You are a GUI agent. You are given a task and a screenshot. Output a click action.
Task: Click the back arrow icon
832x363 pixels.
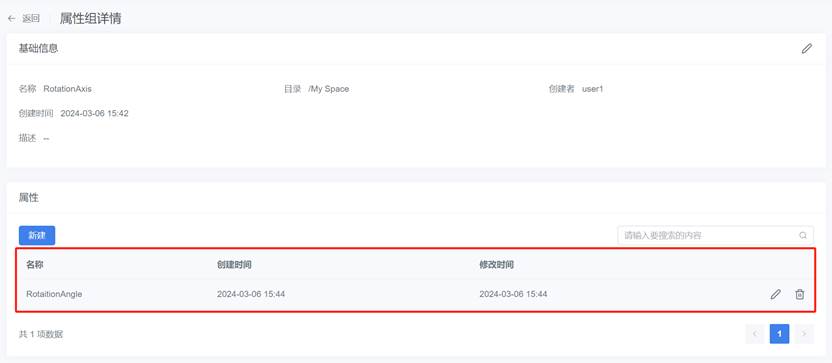pos(12,19)
